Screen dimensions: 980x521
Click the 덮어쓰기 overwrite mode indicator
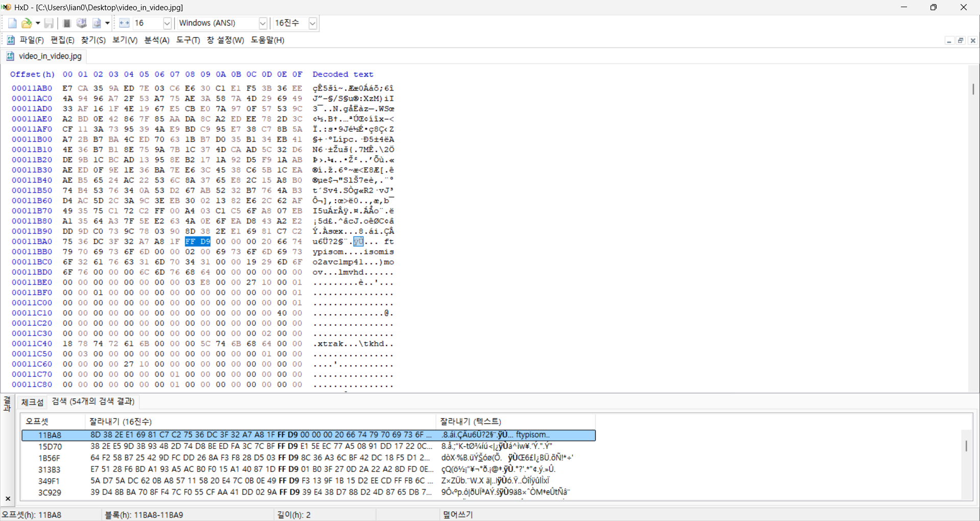click(x=458, y=515)
